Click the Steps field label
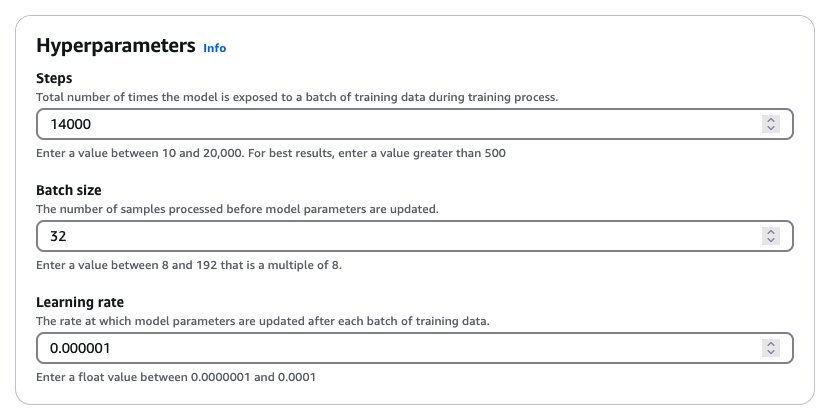 54,78
